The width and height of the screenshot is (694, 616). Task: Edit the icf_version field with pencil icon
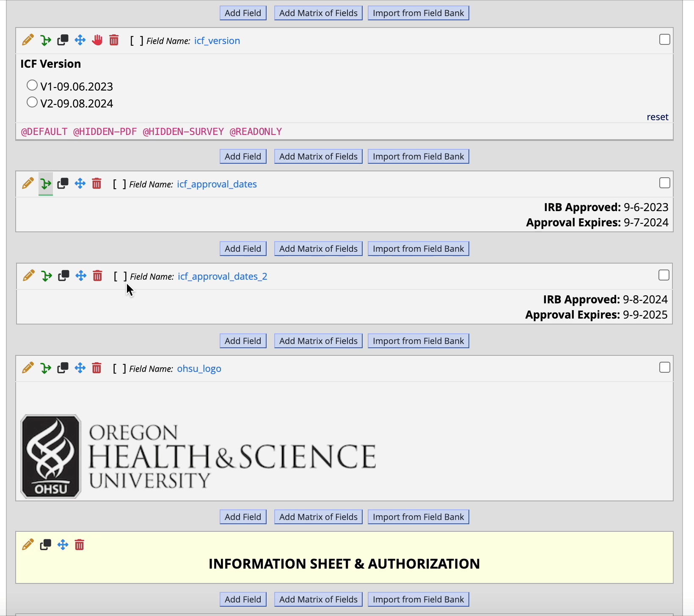28,40
